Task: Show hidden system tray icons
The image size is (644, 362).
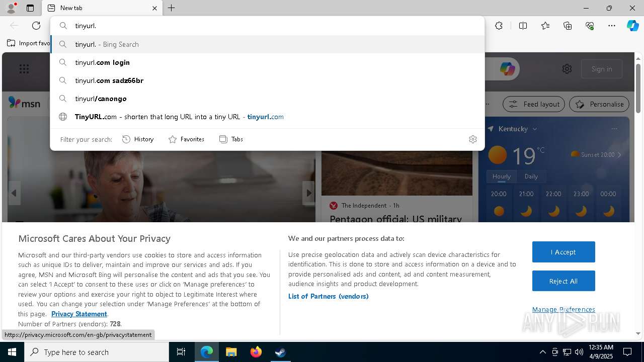Action: (x=542, y=352)
